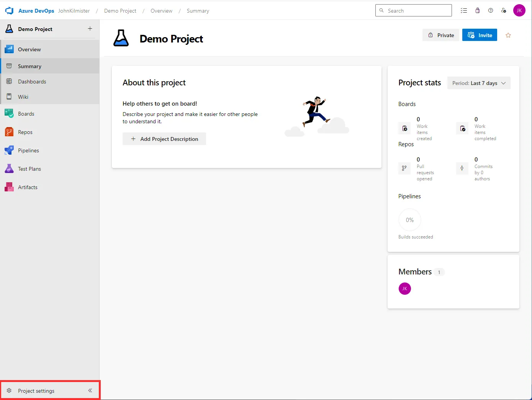Click the orange Repos icon
The image size is (532, 400).
9,132
